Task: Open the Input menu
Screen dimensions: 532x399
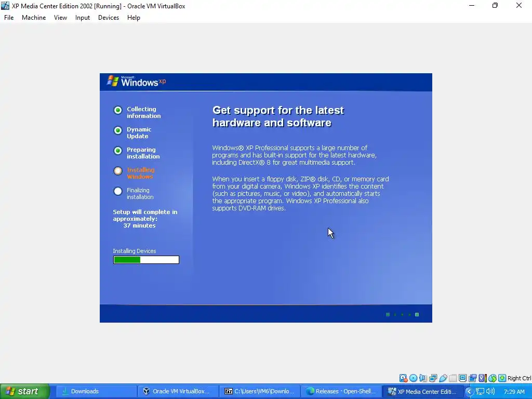Action: [83, 18]
